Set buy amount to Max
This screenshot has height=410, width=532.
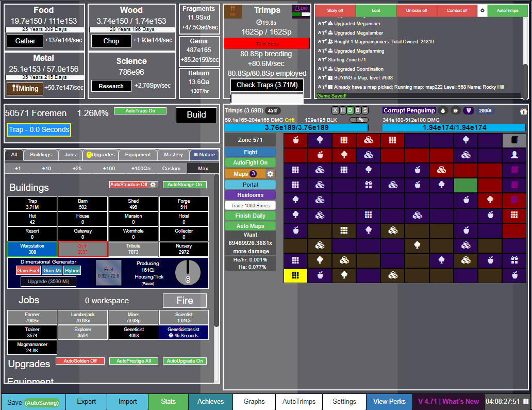pyautogui.click(x=203, y=168)
